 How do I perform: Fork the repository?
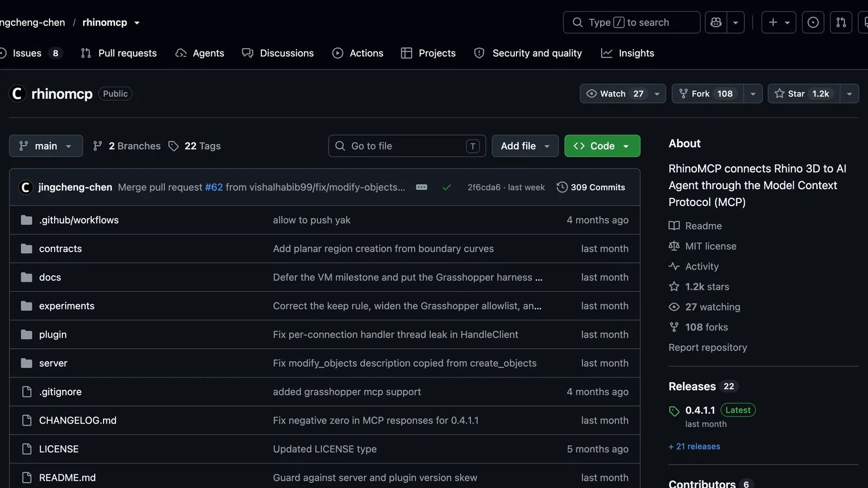[707, 94]
